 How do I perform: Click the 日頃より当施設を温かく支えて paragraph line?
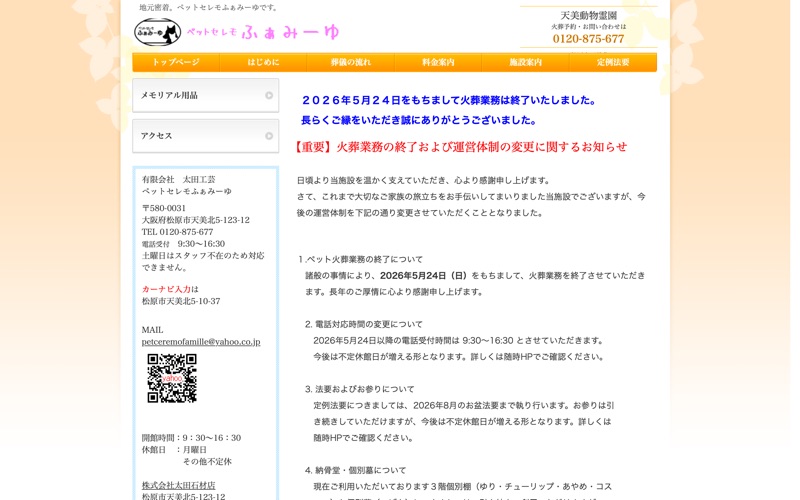coord(424,180)
